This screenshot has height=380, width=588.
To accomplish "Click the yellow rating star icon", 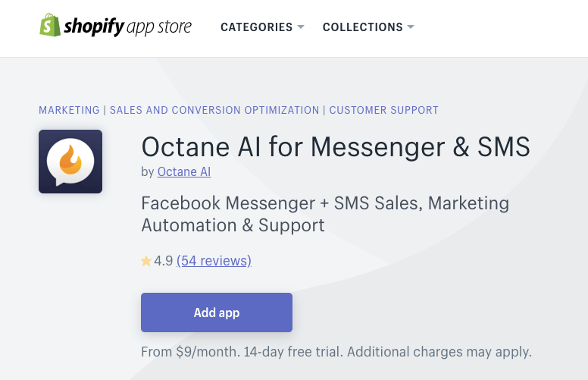I will click(146, 261).
